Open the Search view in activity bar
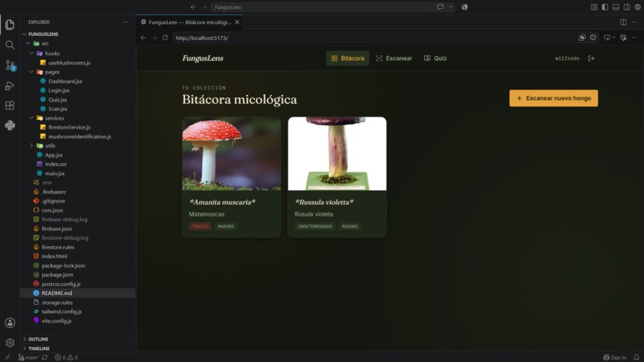 coord(10,45)
